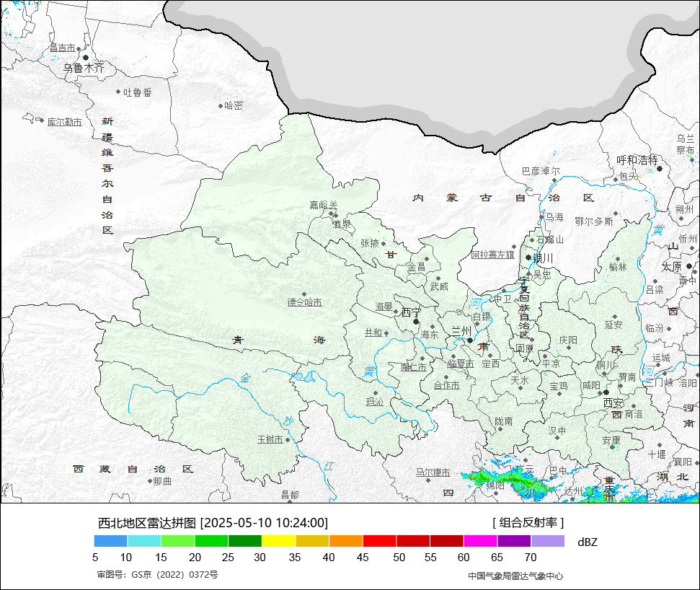Click the gold 35 dBZ legend swatch
Screen dimensions: 700x590
312,542
